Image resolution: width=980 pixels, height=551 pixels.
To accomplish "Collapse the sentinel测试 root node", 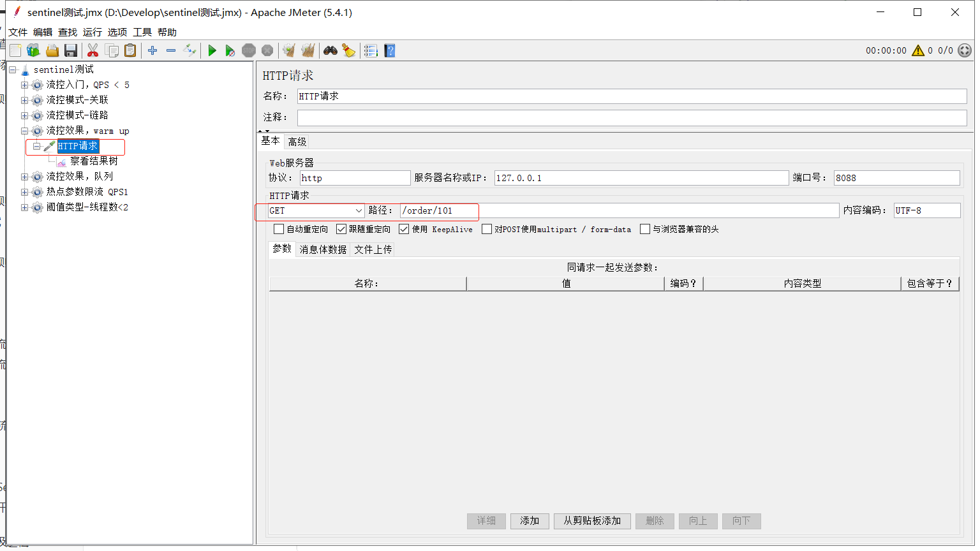I will pyautogui.click(x=13, y=70).
